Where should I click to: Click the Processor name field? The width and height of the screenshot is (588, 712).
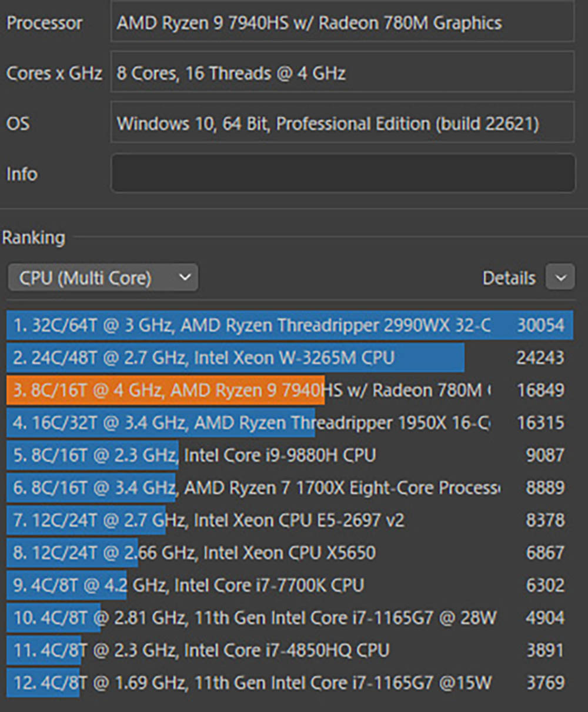coord(342,24)
